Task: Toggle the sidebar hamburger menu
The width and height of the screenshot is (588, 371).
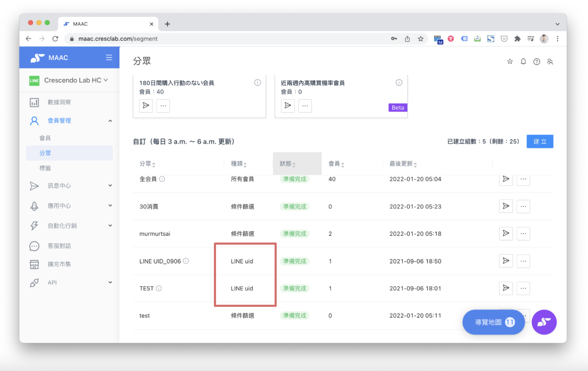Action: coord(109,57)
